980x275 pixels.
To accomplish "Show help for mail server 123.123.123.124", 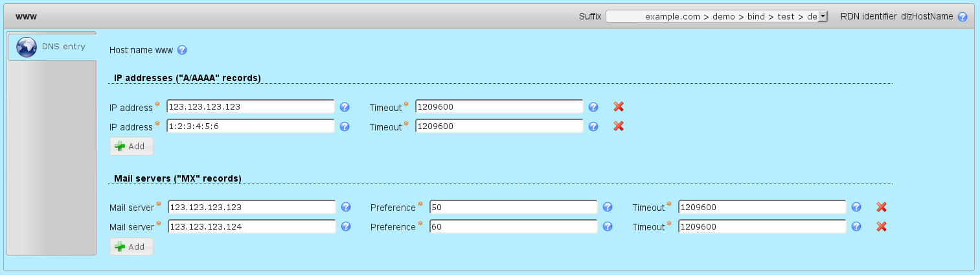I will [x=346, y=226].
